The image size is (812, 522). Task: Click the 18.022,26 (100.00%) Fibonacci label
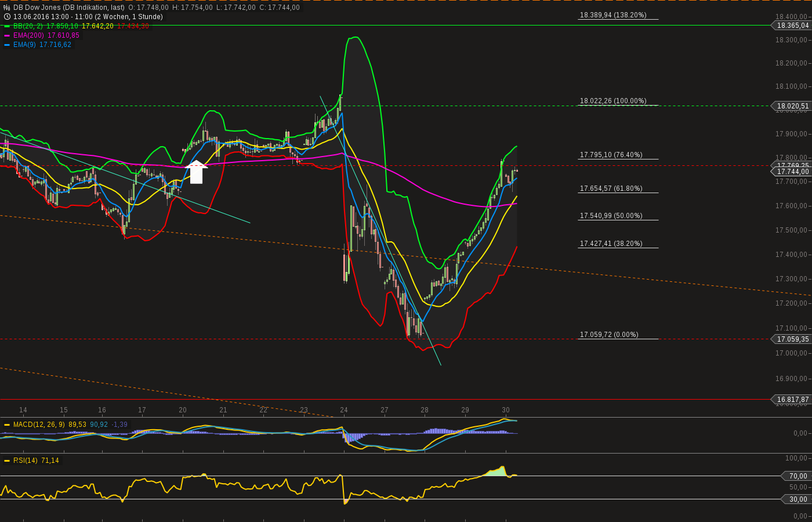point(612,100)
